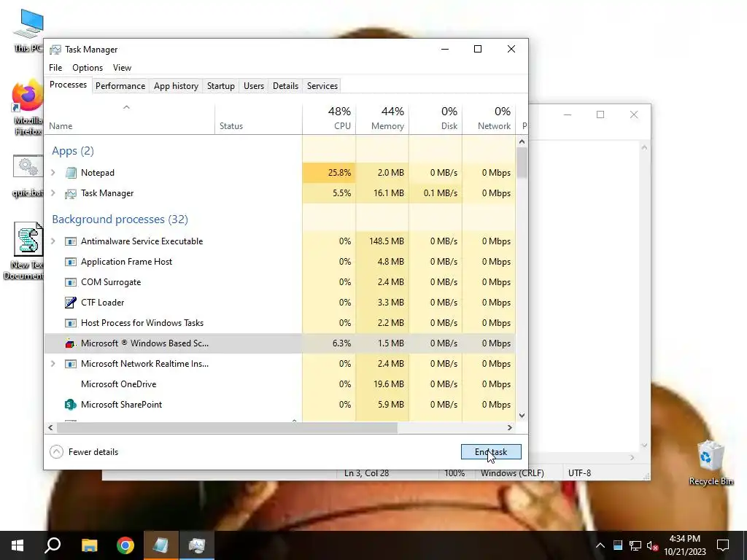Sort by Network usage column
The width and height of the screenshot is (747, 560).
point(489,118)
